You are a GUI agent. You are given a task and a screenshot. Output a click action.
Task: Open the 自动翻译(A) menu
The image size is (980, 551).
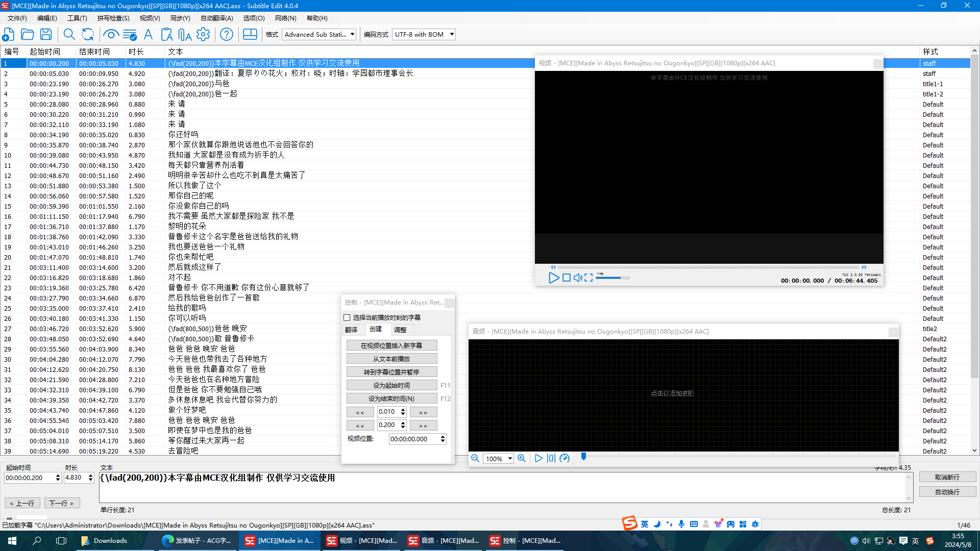[x=216, y=18]
